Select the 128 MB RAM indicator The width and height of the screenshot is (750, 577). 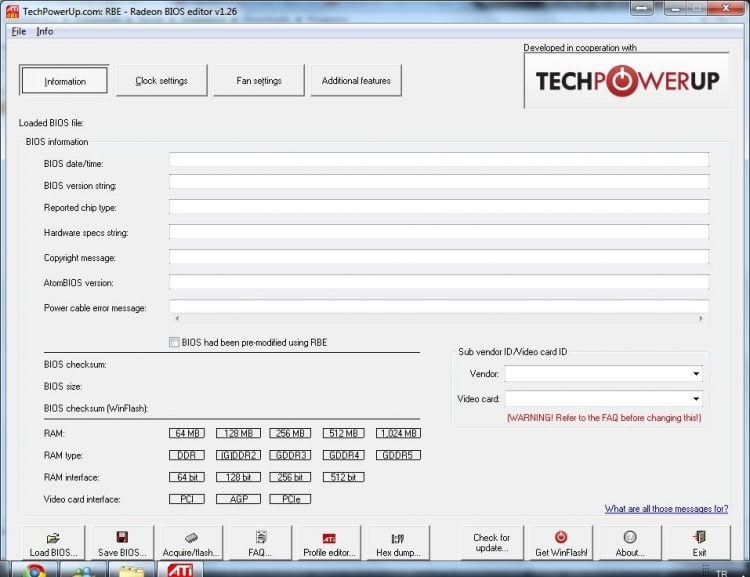(238, 433)
